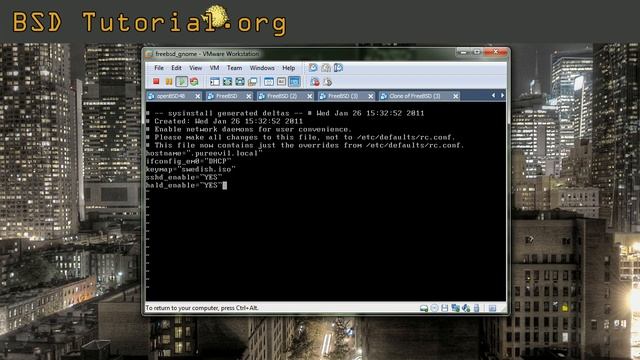Maximize the VMware Workstation window

[476, 52]
